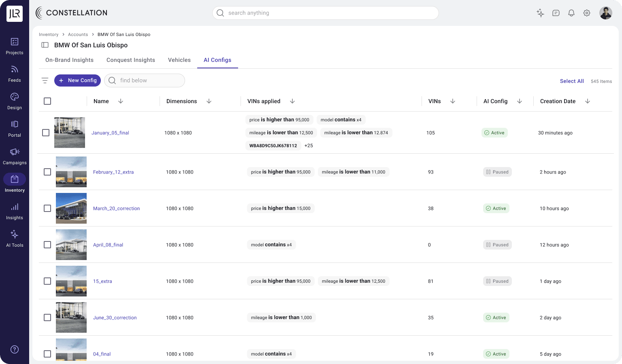Click the filter lines icon

coord(45,80)
